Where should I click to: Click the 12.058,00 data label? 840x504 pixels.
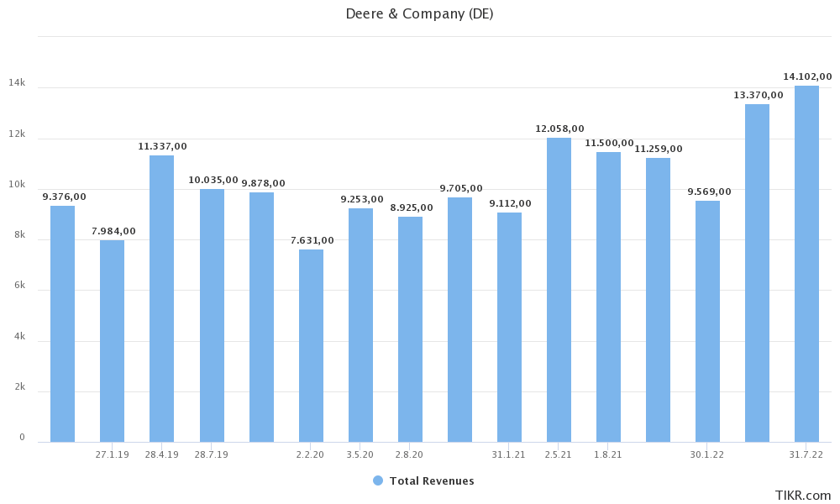(559, 129)
